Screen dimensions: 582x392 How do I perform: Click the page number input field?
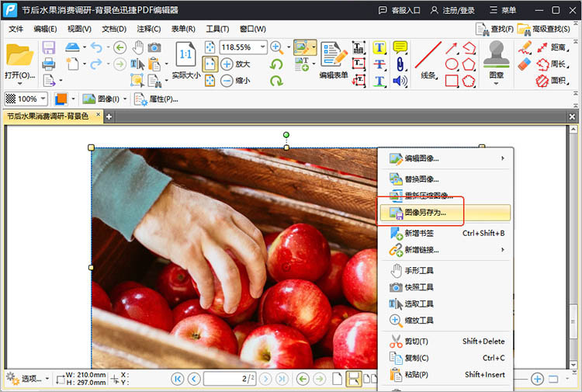[x=230, y=379]
